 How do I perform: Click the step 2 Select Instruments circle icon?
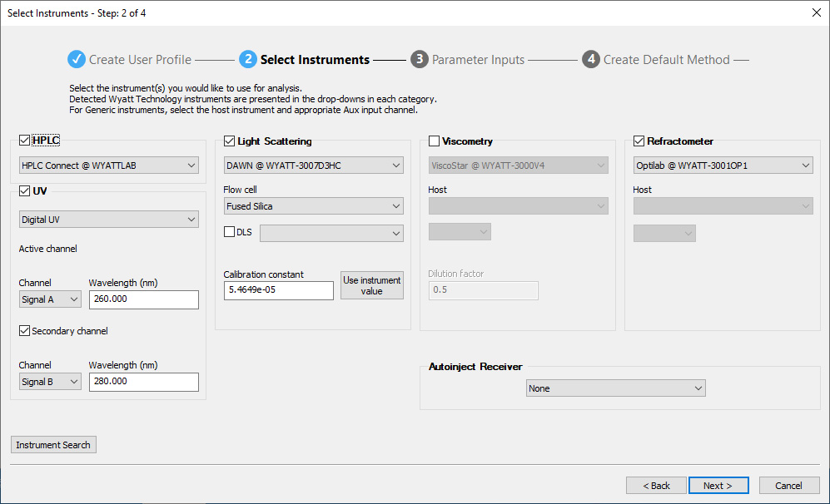point(247,60)
